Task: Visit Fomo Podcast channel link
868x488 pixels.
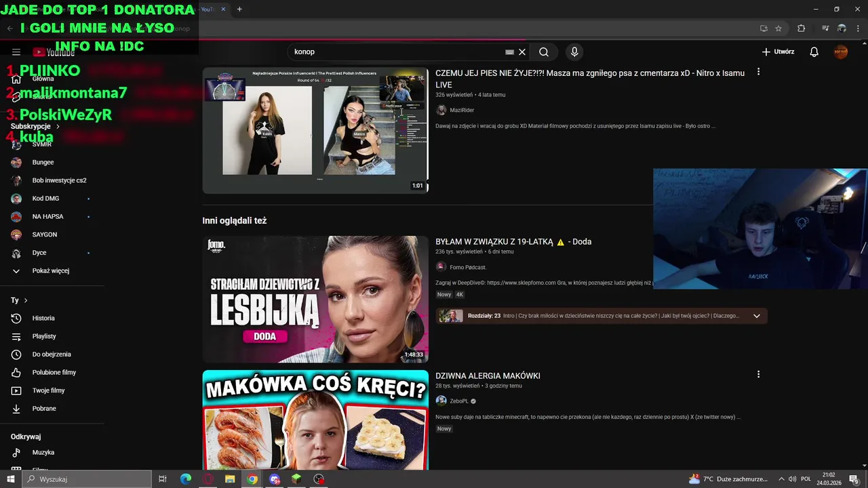Action: pos(468,267)
